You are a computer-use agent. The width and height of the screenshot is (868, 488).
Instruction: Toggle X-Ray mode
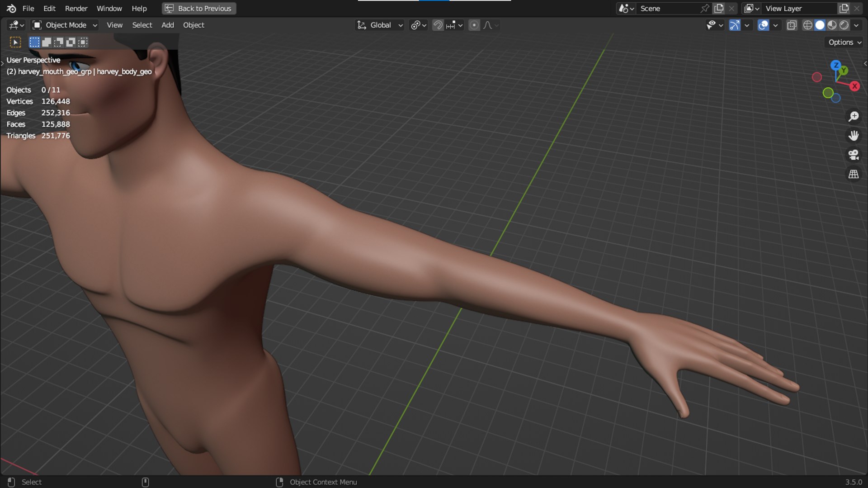pyautogui.click(x=791, y=25)
